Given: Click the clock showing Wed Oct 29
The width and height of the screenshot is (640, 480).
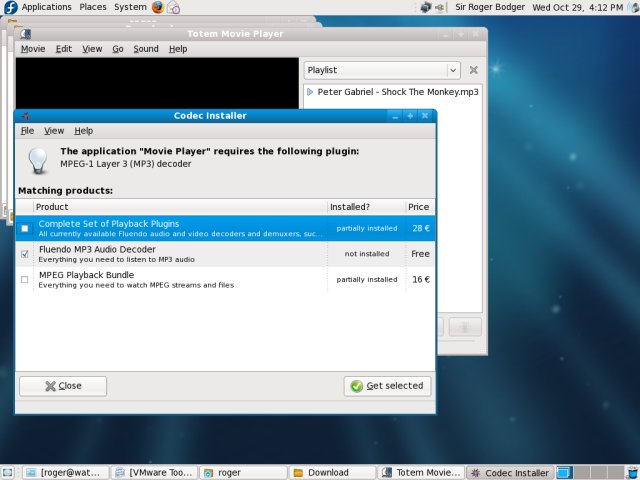Looking at the screenshot, I should coord(578,7).
